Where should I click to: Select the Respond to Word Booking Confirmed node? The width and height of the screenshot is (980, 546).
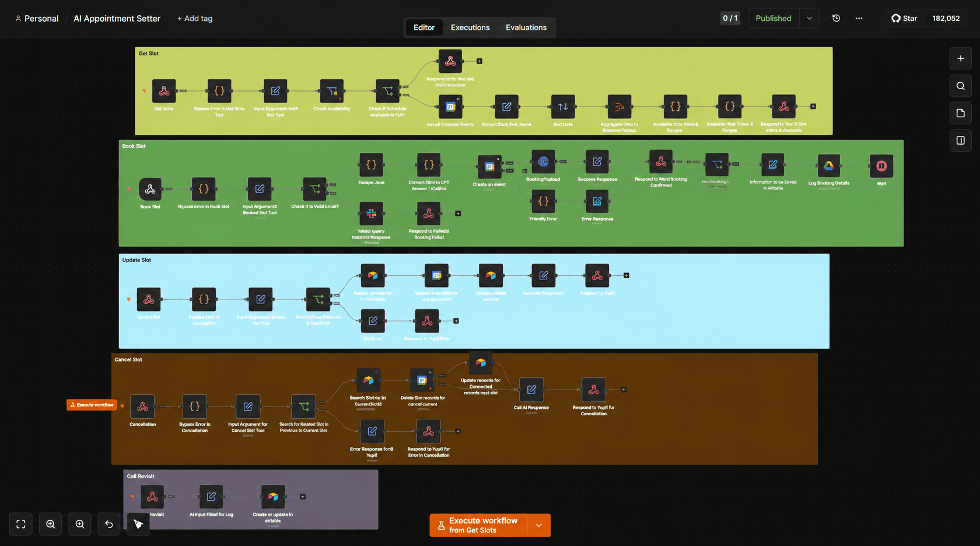(x=661, y=162)
